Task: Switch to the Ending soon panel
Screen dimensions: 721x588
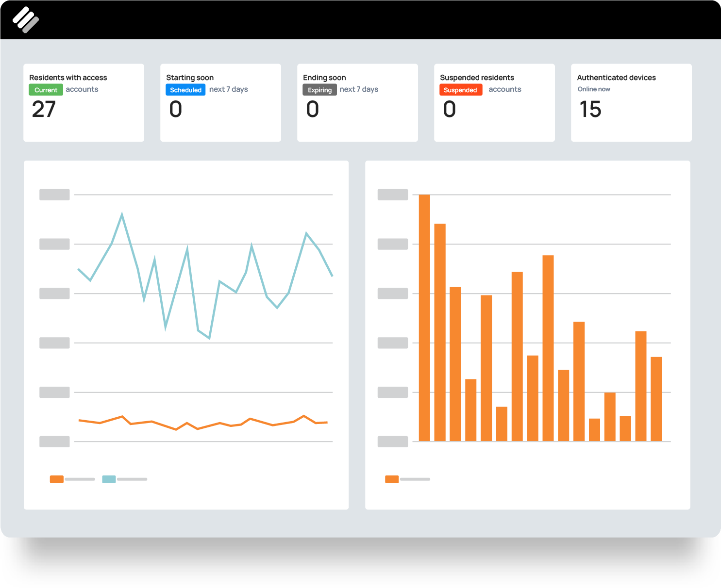Action: [x=357, y=102]
